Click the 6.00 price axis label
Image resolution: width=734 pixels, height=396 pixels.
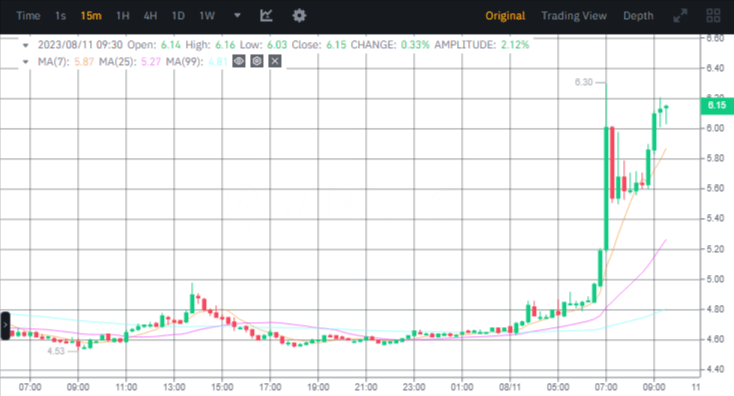click(x=715, y=128)
